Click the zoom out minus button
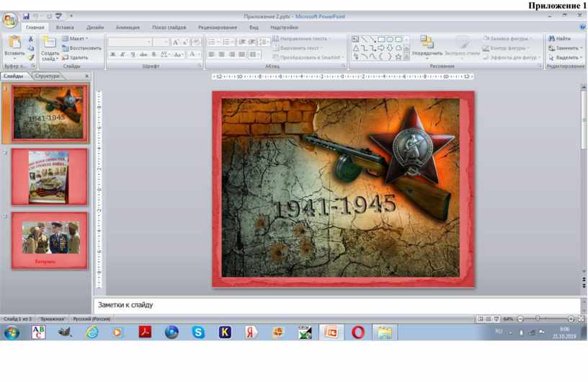This screenshot has height=382, width=588. point(520,319)
